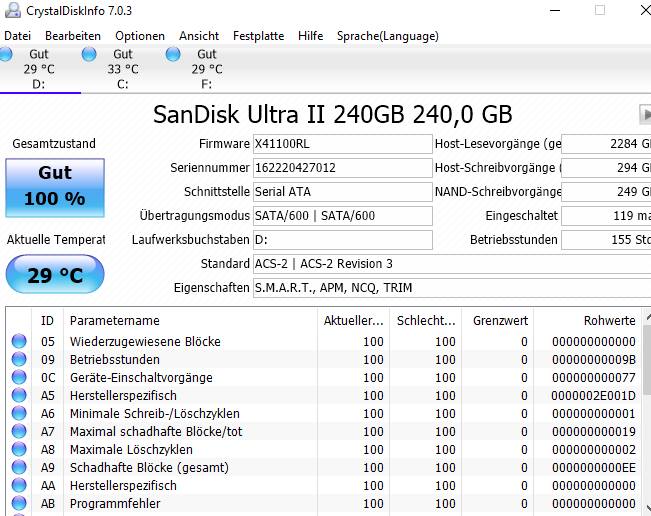Open the Datei menu
The height and width of the screenshot is (516, 651).
pos(17,36)
